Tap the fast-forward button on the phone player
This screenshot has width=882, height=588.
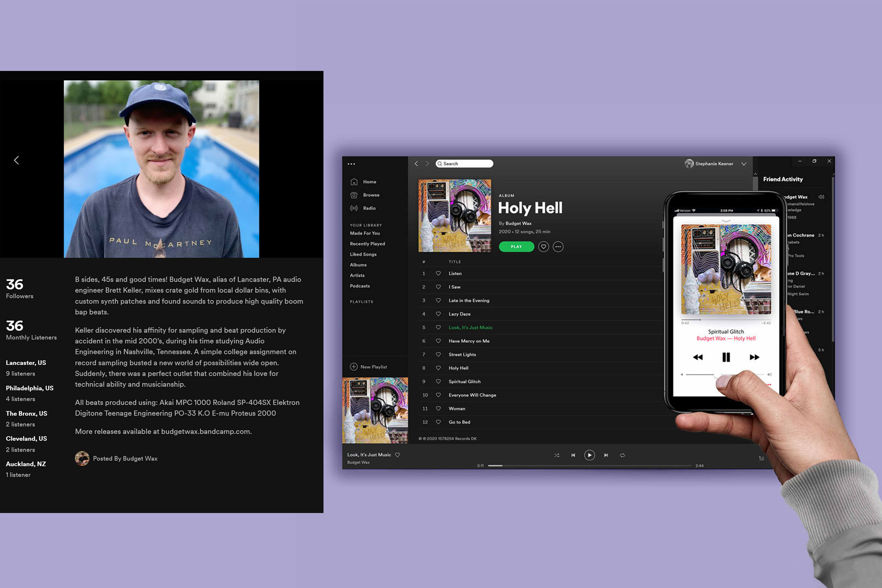tap(755, 357)
